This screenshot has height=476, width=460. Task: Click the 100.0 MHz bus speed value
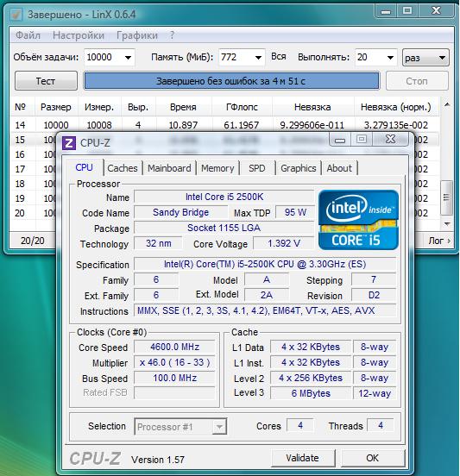pos(174,378)
